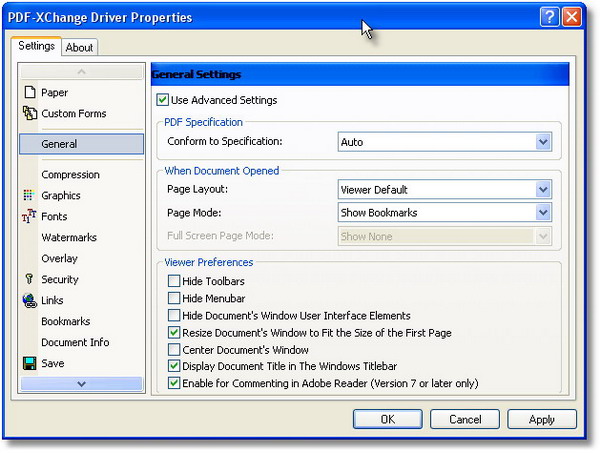Screen dimensions: 600x453
Task: Enable Hide Toolbars checkbox
Action: coord(174,281)
